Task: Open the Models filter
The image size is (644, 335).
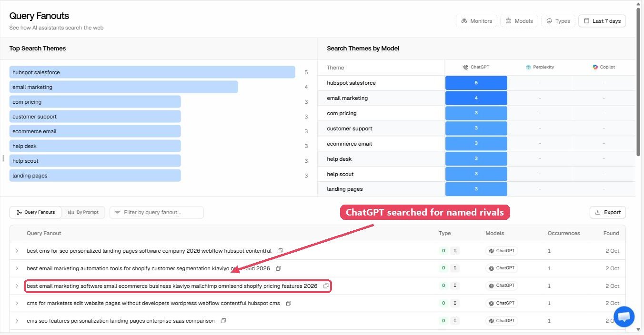Action: pyautogui.click(x=519, y=21)
